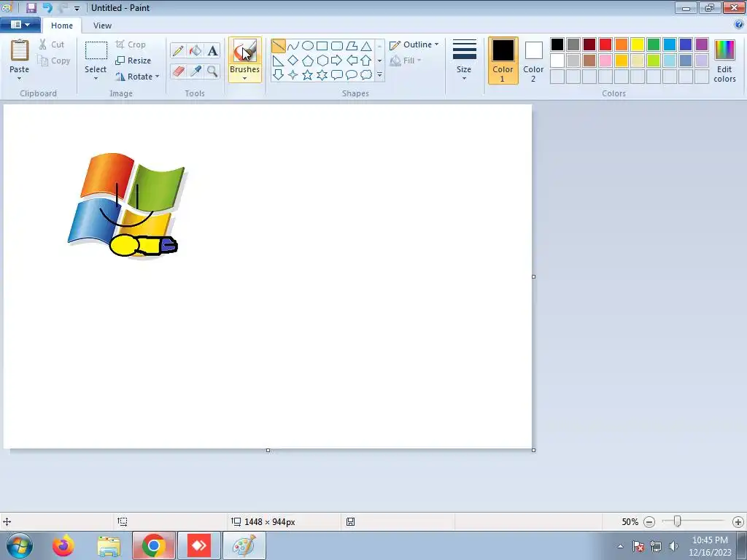Pick the purple color swatch
This screenshot has width=747, height=560.
[x=701, y=44]
